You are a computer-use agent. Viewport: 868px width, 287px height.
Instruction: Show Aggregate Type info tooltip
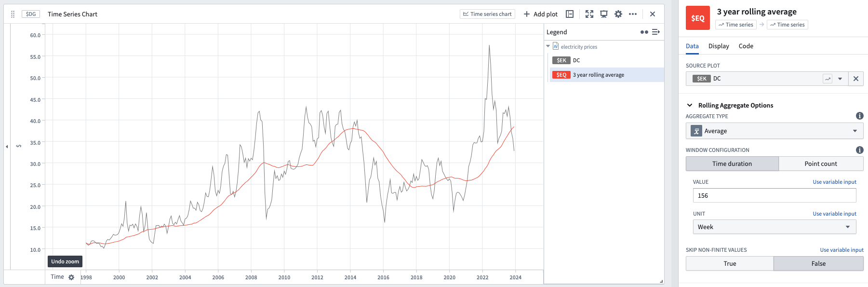(x=859, y=116)
